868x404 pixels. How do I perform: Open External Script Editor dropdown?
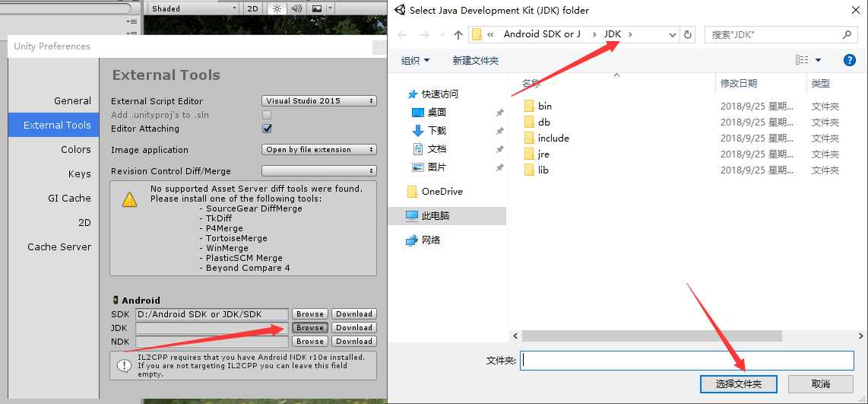[x=319, y=101]
